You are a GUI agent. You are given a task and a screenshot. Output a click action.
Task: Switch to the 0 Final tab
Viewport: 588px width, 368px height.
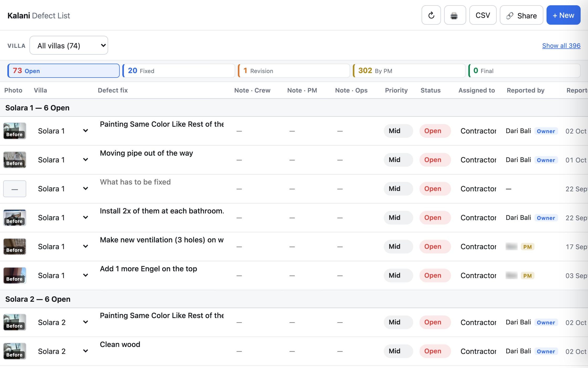[x=524, y=71]
